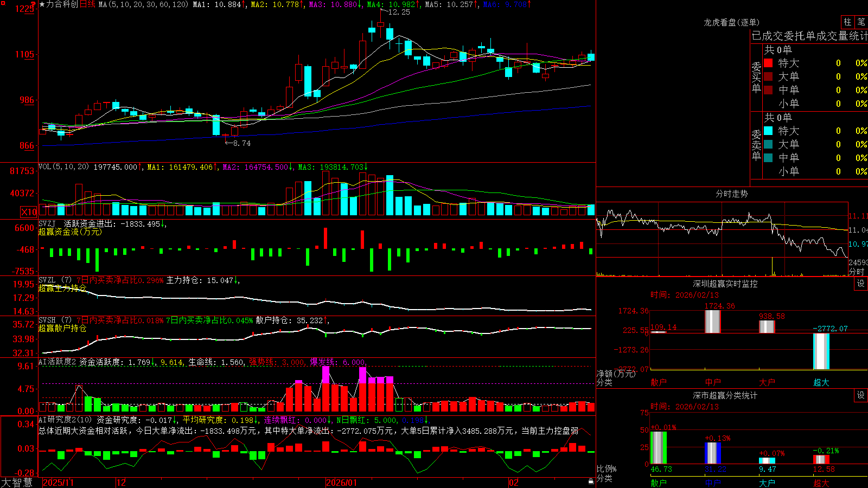Open the SVZL (7) indicator label
Image resolution: width=868 pixels, height=488 pixels.
[55, 280]
